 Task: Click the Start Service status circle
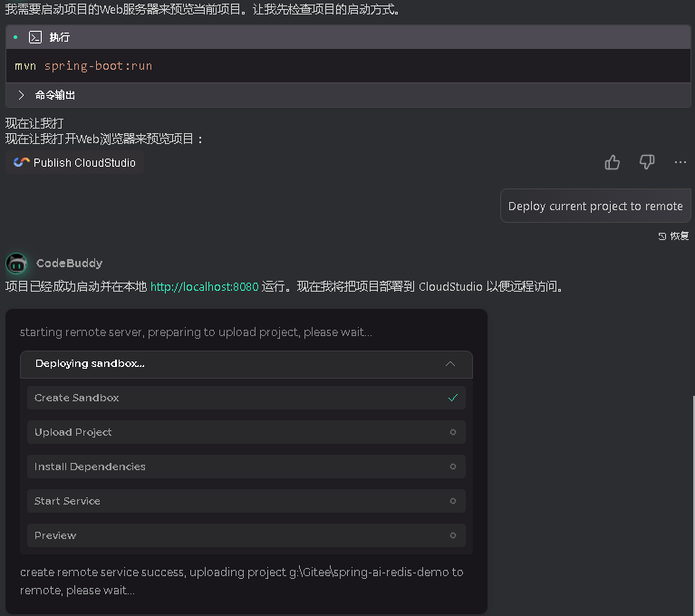[452, 501]
